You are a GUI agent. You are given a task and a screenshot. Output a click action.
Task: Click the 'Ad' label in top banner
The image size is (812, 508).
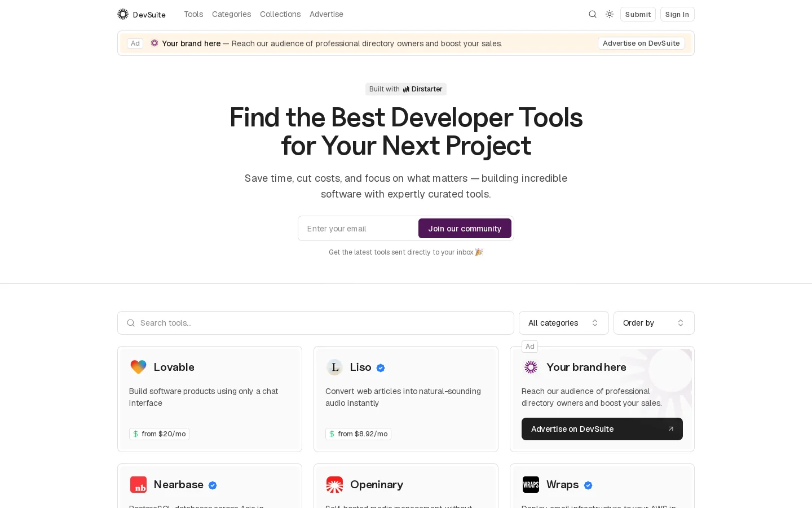coord(135,43)
